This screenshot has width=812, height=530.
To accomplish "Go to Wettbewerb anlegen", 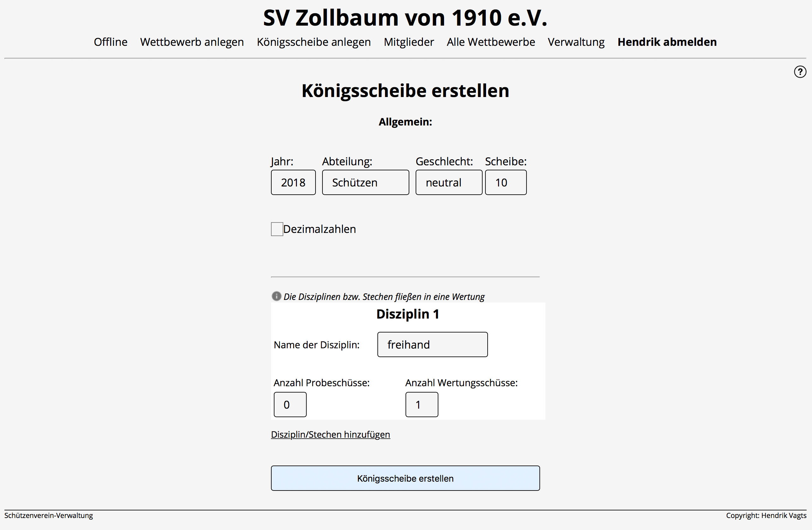I will [192, 42].
